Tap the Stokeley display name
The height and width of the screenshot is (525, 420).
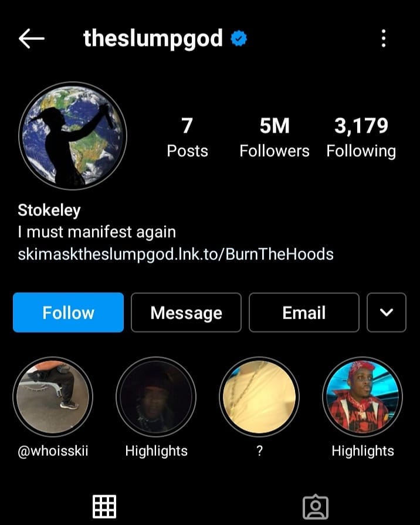click(49, 210)
